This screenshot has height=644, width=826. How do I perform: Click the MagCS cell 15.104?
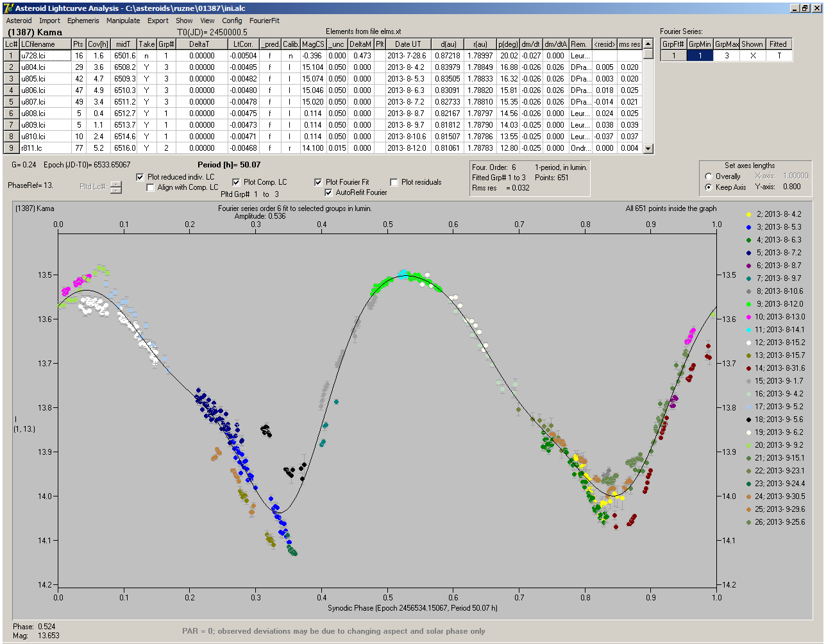coord(313,67)
